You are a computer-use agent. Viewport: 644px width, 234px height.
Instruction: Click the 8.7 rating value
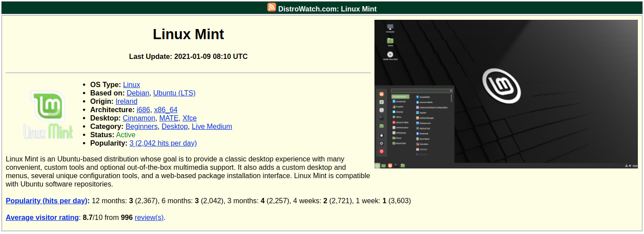click(88, 218)
